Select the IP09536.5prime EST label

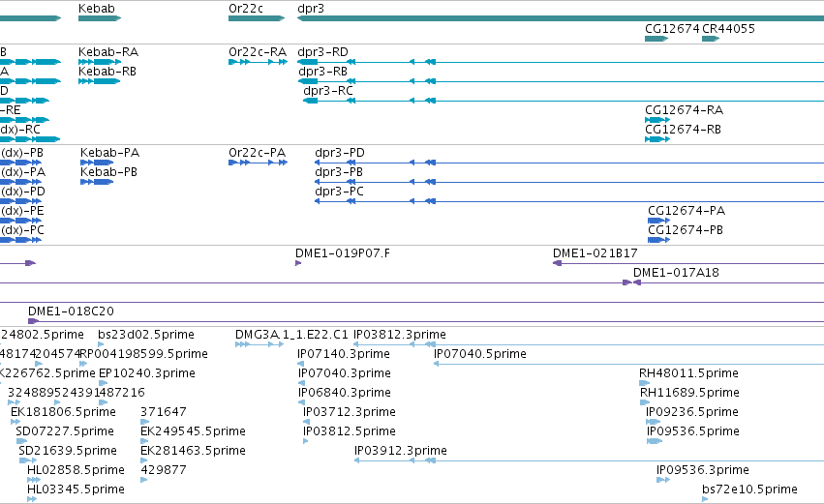[692, 432]
